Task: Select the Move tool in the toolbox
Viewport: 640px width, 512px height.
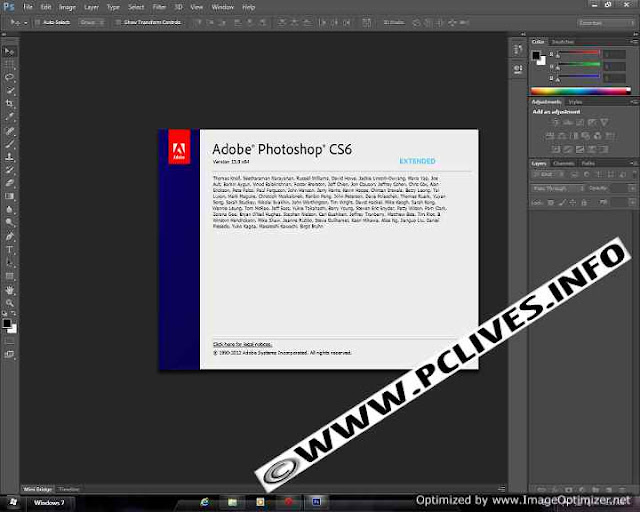Action: [x=9, y=51]
